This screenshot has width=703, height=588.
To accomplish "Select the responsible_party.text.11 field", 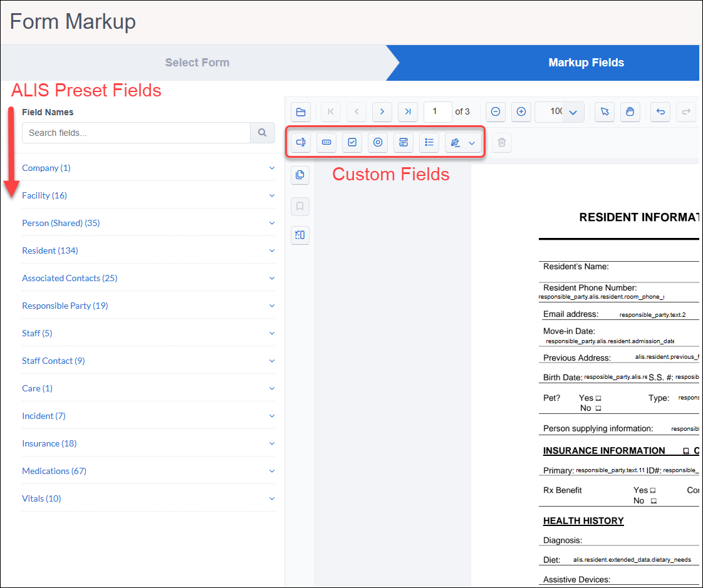I will (610, 470).
